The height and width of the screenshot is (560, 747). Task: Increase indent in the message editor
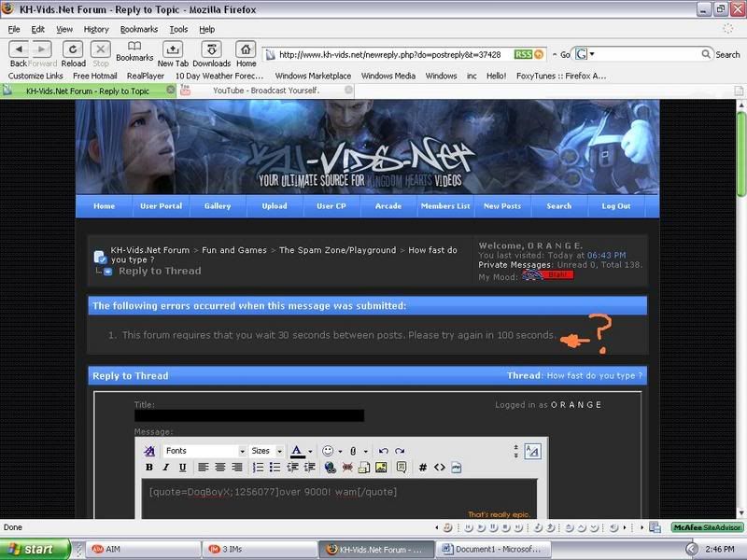(x=310, y=468)
